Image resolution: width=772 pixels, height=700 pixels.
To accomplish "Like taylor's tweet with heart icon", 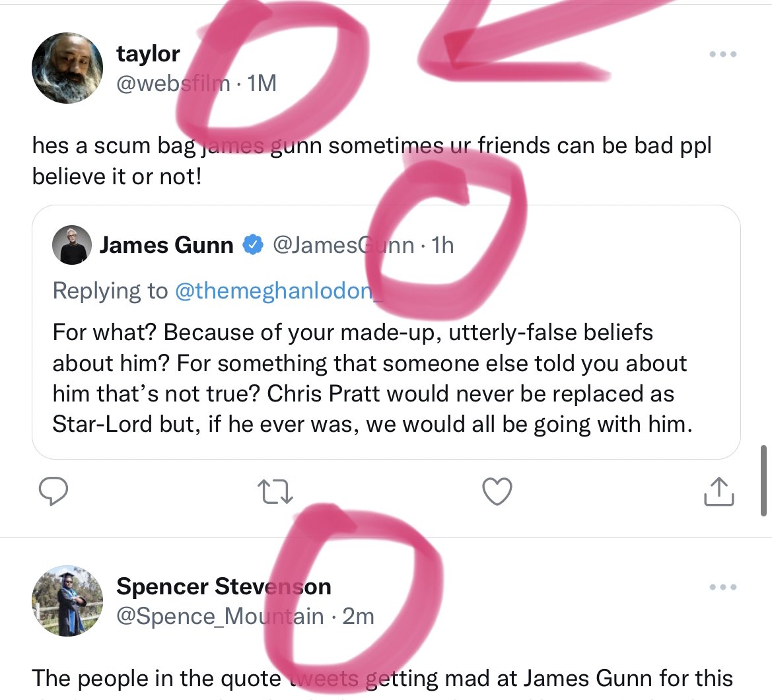I will click(497, 493).
